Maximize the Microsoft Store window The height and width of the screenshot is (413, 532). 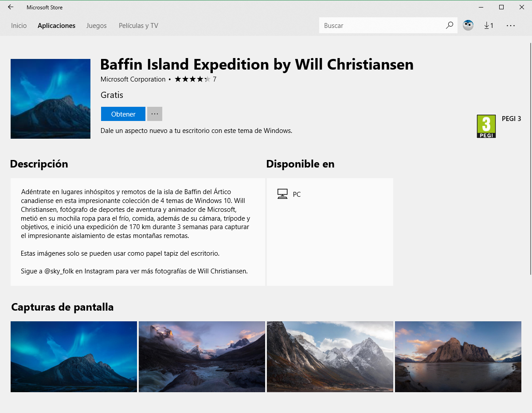point(501,7)
